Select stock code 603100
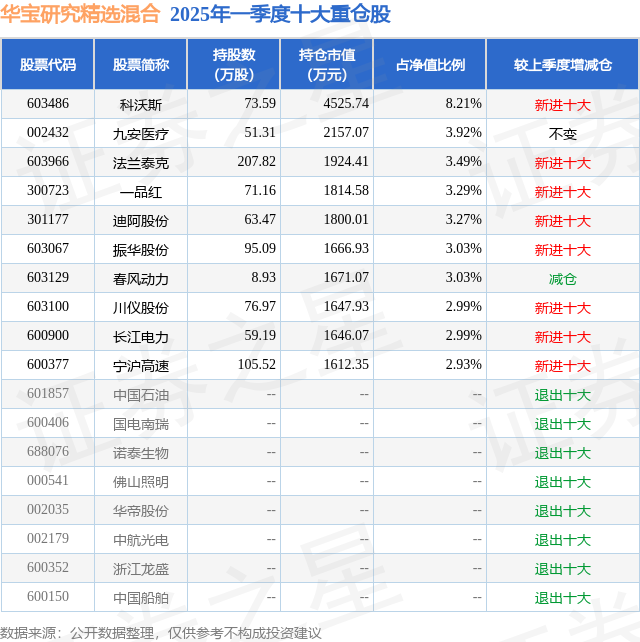This screenshot has width=640, height=642. (x=48, y=307)
